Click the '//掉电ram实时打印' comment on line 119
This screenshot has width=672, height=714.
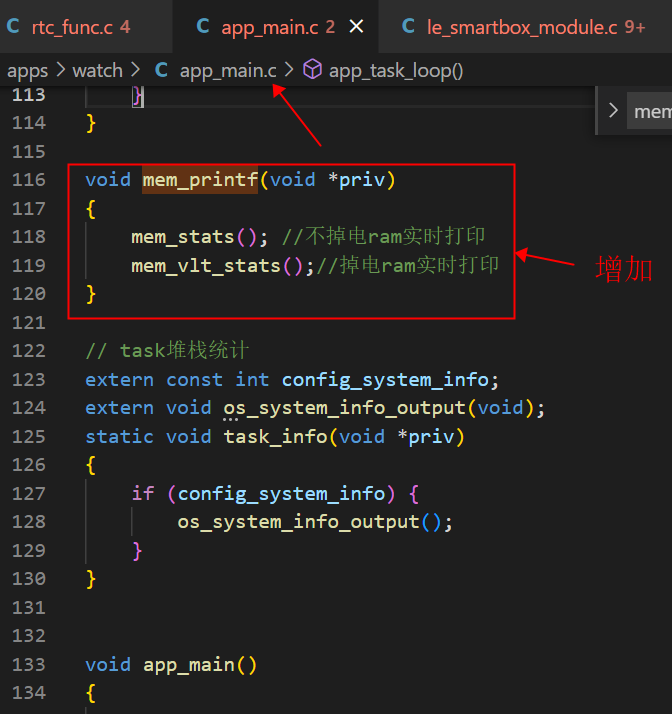(x=407, y=265)
